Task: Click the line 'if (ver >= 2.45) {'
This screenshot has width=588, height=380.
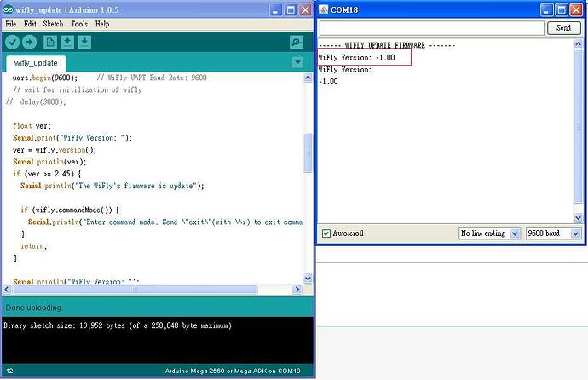Action: click(x=47, y=174)
